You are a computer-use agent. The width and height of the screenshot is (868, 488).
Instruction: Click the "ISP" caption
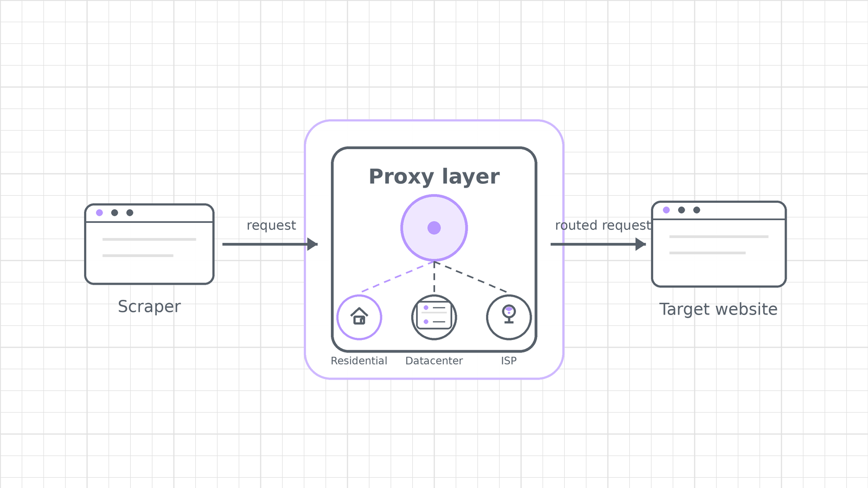509,361
